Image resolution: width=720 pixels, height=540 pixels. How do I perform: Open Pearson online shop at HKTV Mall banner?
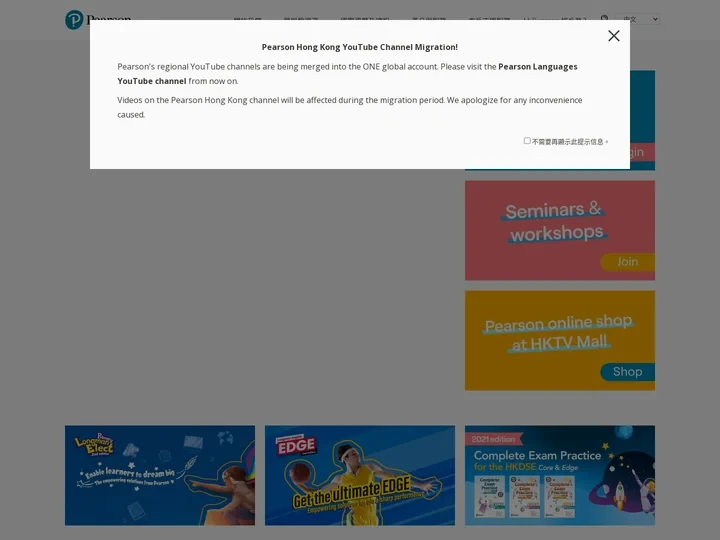click(560, 340)
